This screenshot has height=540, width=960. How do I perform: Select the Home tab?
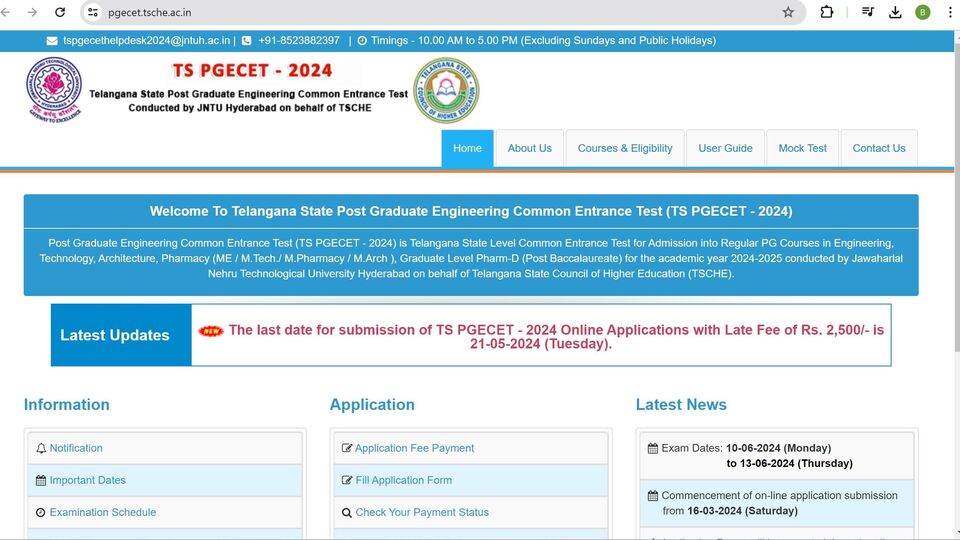point(467,148)
